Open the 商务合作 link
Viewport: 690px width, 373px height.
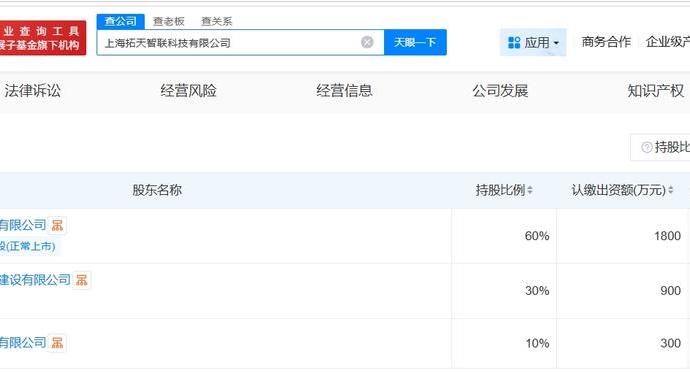tap(606, 42)
